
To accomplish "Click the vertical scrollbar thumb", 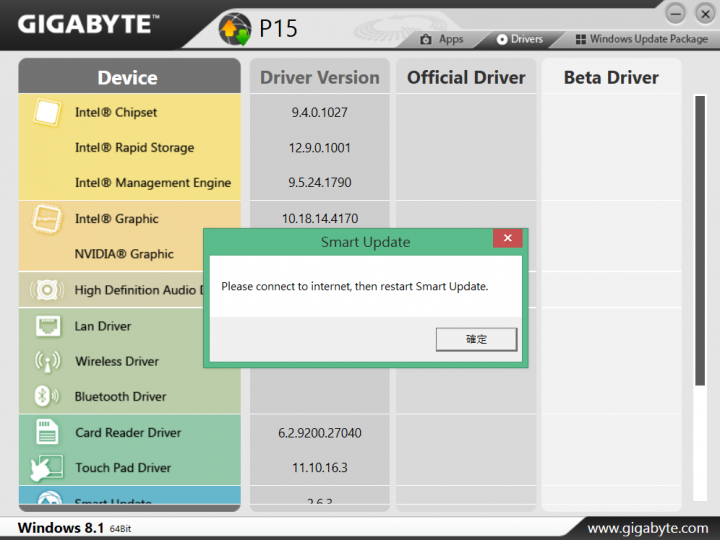I will tap(700, 241).
